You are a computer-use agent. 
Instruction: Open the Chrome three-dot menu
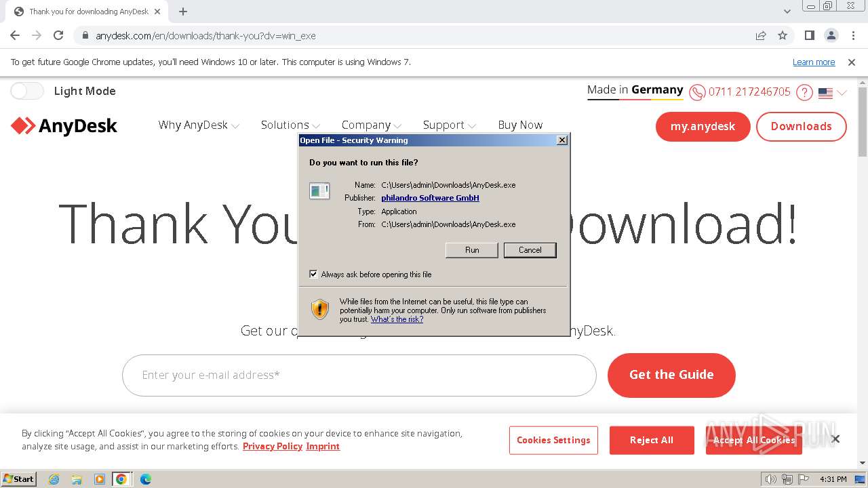(853, 36)
